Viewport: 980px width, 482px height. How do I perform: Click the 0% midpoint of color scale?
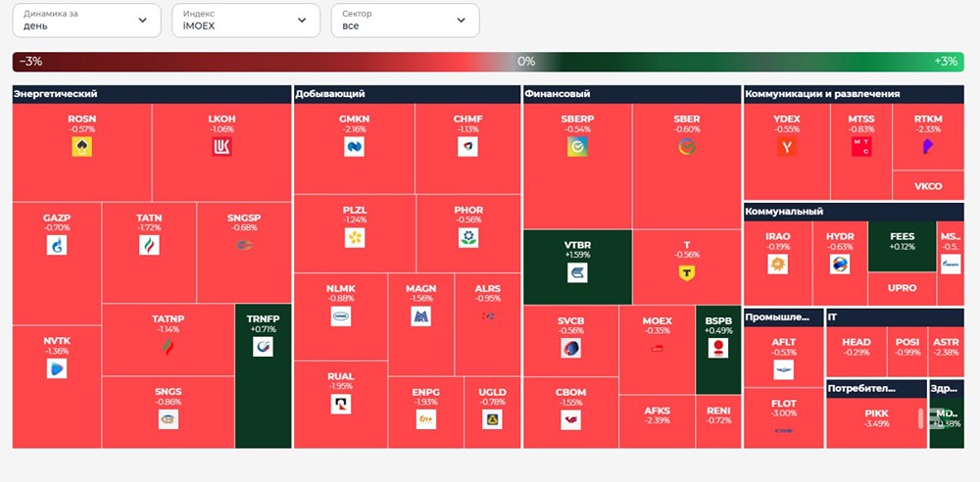coord(526,62)
